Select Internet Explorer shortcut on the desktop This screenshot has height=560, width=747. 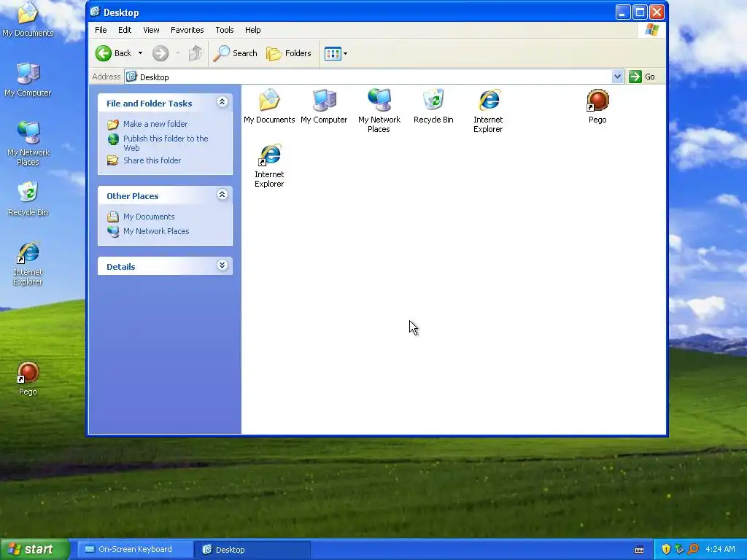28,263
